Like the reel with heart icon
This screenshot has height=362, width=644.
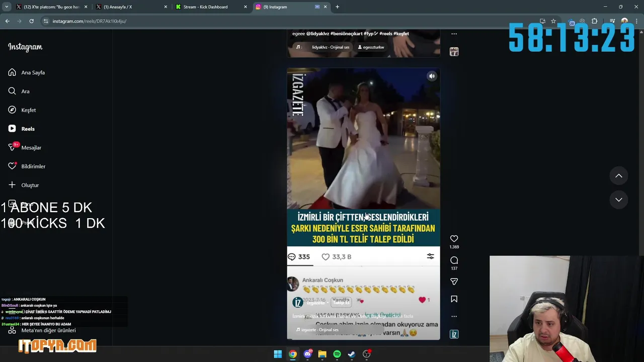pyautogui.click(x=454, y=239)
